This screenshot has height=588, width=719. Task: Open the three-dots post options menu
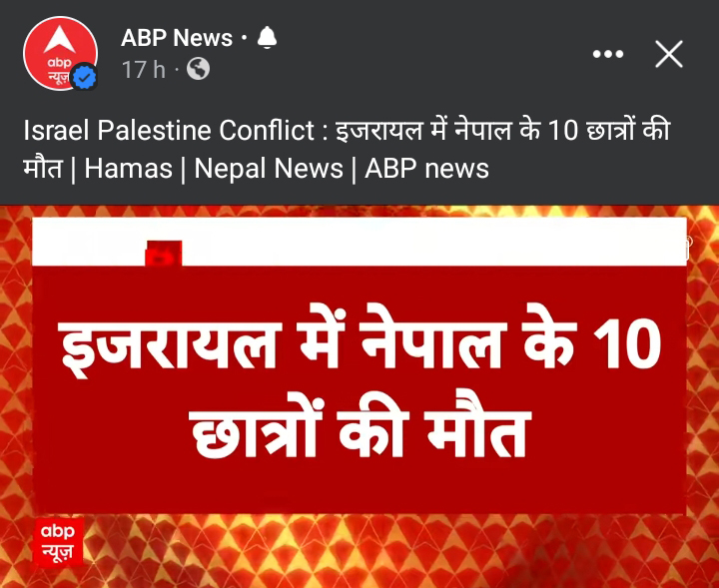(607, 54)
